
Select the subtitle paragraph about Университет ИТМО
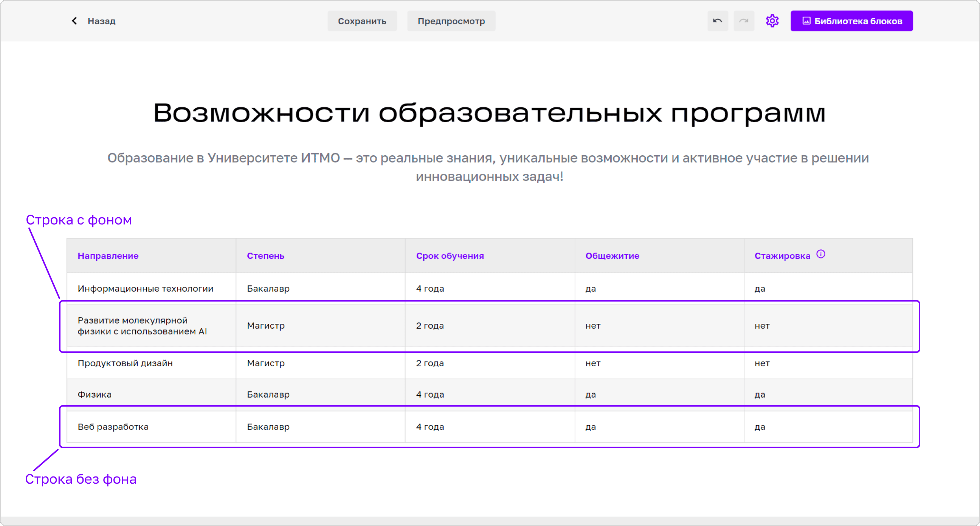pyautogui.click(x=488, y=167)
